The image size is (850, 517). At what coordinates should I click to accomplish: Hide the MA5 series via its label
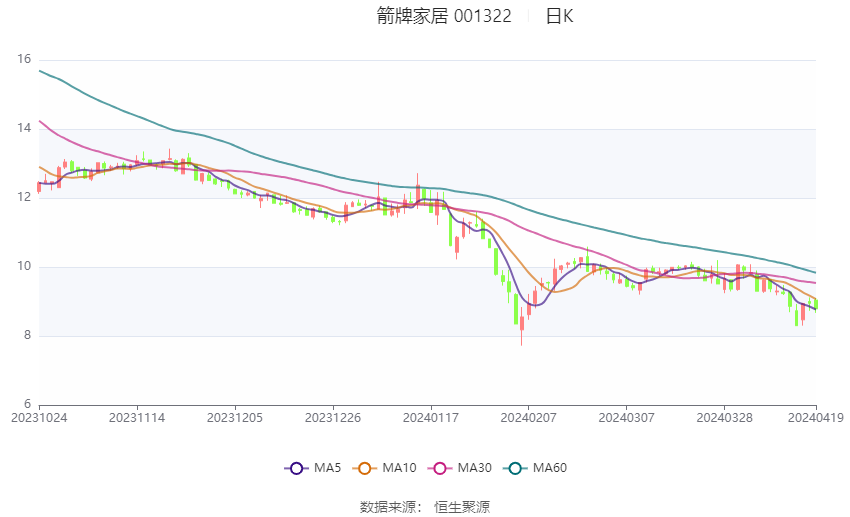tap(327, 468)
